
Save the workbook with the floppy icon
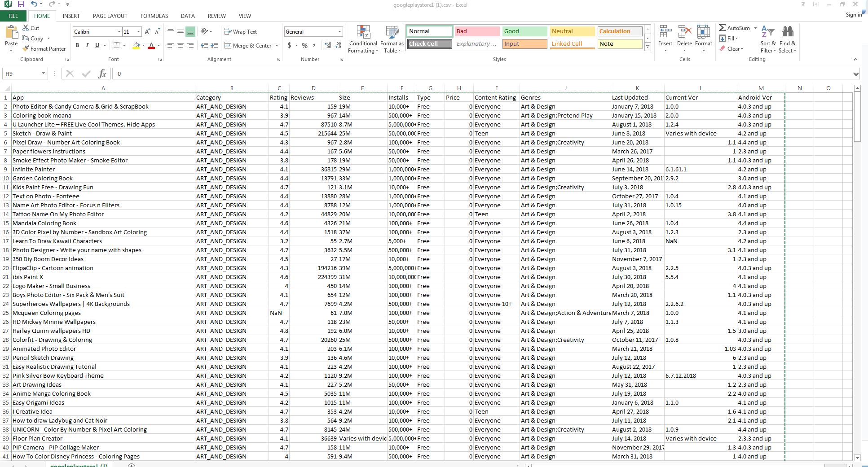pyautogui.click(x=21, y=4)
